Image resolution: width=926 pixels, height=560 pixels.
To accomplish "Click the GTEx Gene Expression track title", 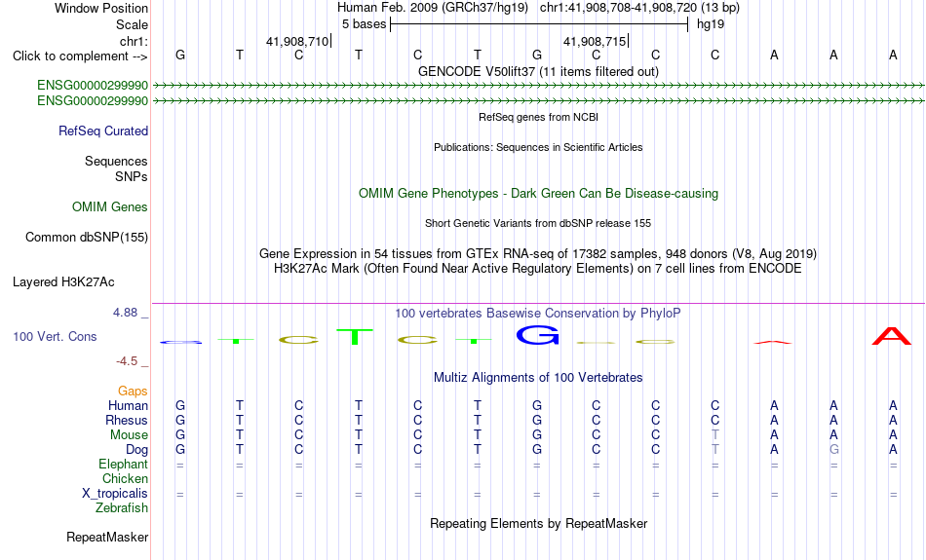I will (538, 254).
